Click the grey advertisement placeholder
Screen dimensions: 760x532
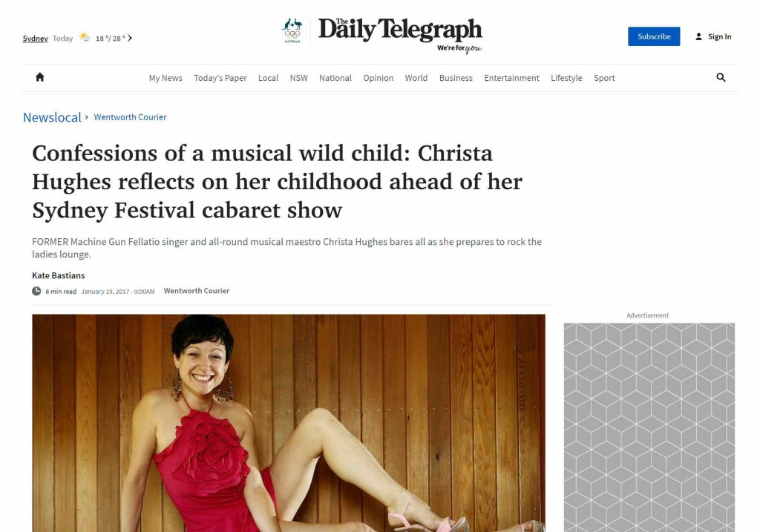(649, 427)
